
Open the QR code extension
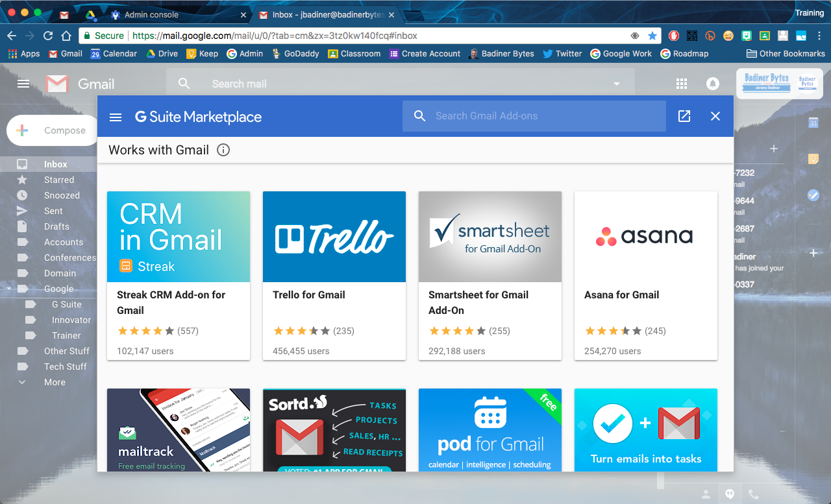(x=692, y=36)
